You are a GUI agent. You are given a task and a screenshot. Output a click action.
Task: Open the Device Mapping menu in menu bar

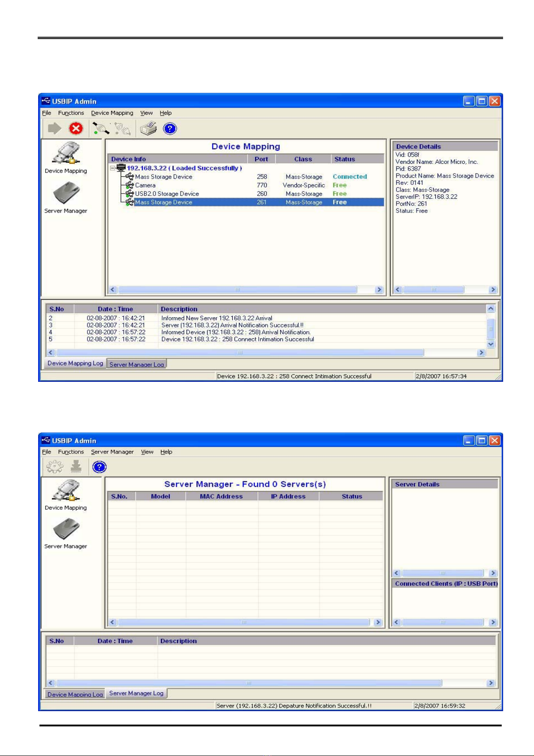coord(112,113)
